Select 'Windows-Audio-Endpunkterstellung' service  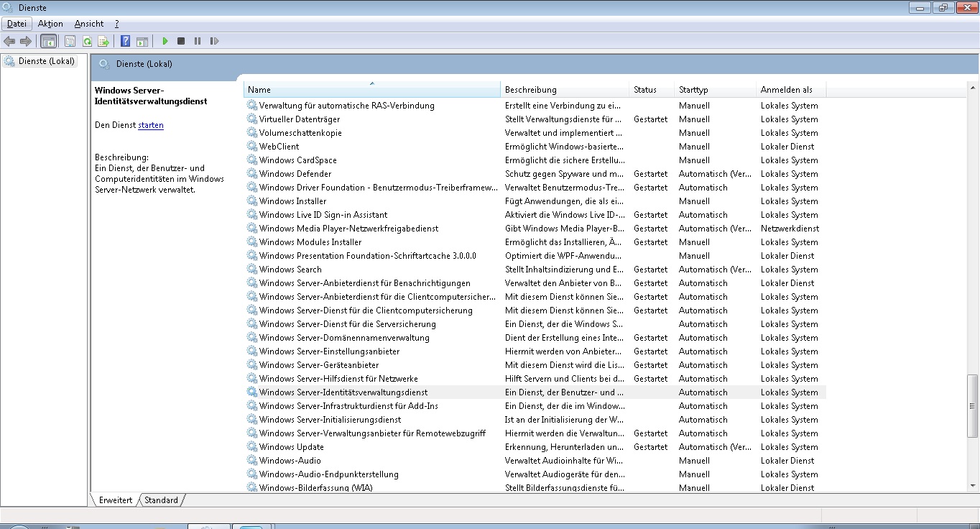(x=328, y=474)
